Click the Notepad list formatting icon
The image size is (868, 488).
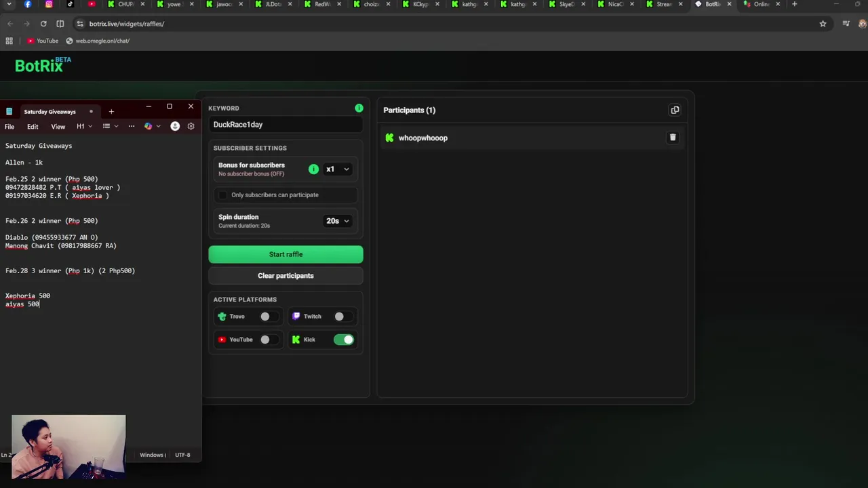coord(106,126)
